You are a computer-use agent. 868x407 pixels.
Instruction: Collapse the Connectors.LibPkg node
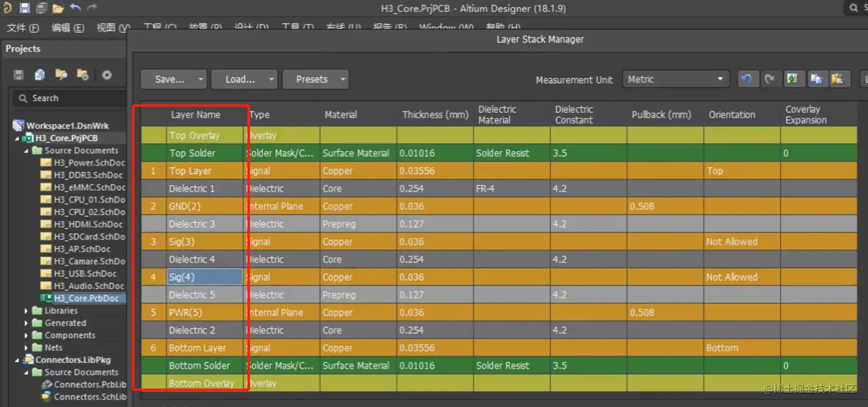tap(17, 360)
